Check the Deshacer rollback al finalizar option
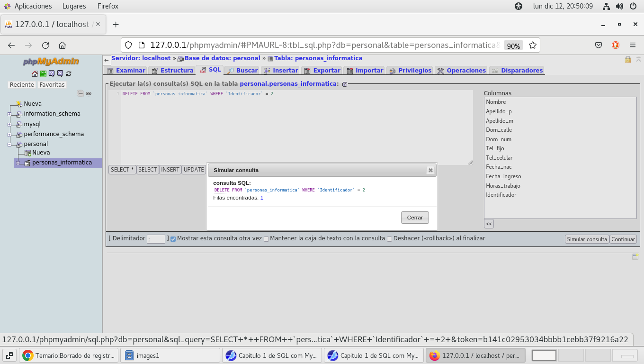The width and height of the screenshot is (644, 364). coord(389,239)
